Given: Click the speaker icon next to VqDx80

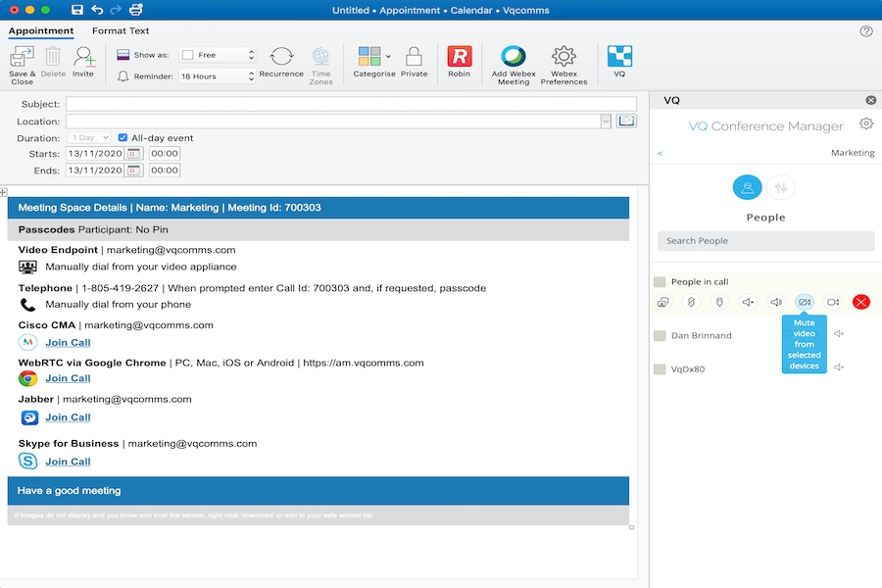Looking at the screenshot, I should pyautogui.click(x=839, y=367).
